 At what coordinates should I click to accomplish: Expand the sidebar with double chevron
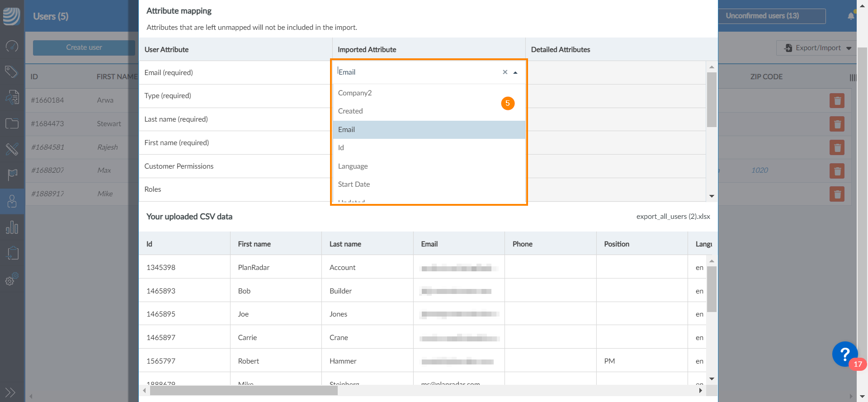[10, 392]
